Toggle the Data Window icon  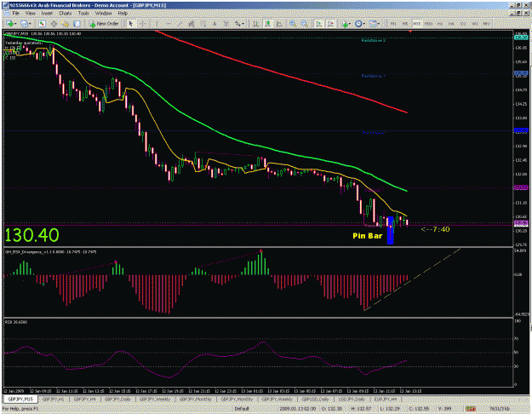click(54, 24)
